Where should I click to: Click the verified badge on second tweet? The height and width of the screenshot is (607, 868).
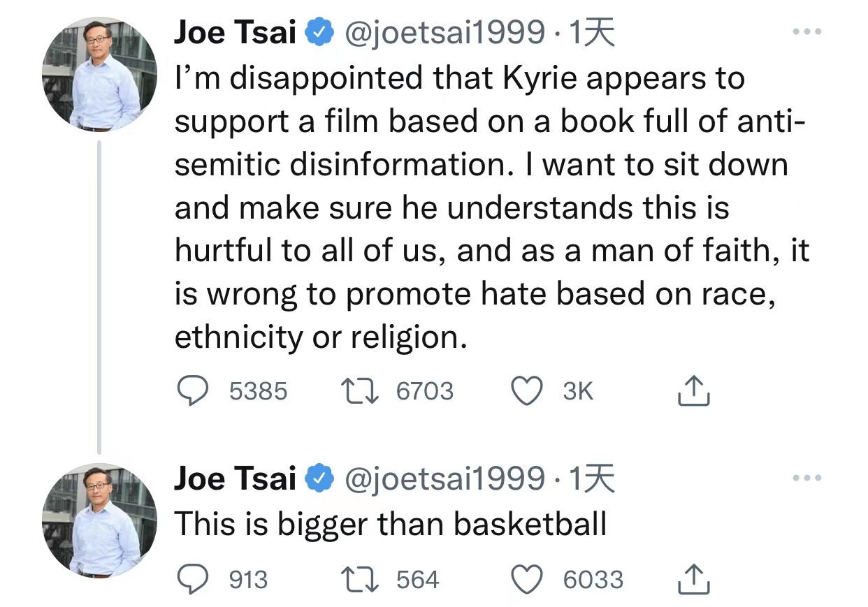pyautogui.click(x=321, y=480)
